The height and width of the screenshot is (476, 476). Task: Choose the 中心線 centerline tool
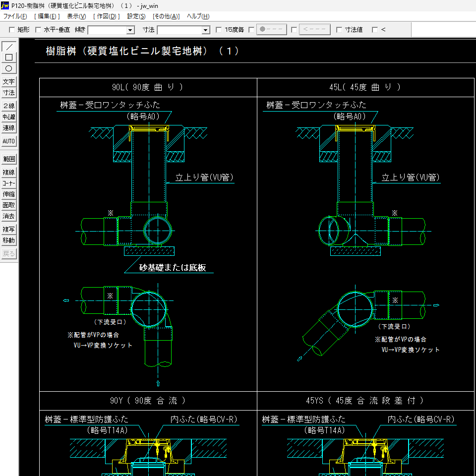[9, 117]
